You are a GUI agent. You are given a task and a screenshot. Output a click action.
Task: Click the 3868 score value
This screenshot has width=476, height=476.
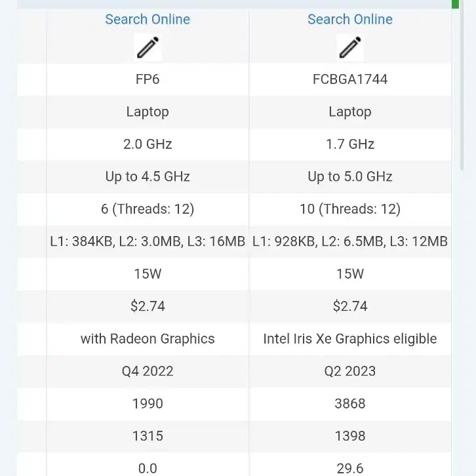point(350,404)
